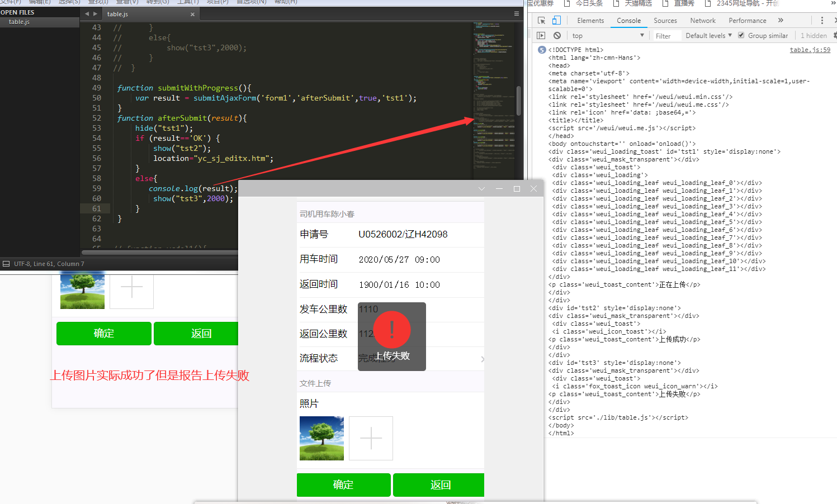Minimize the popup form window
The image size is (837, 504).
pos(499,189)
